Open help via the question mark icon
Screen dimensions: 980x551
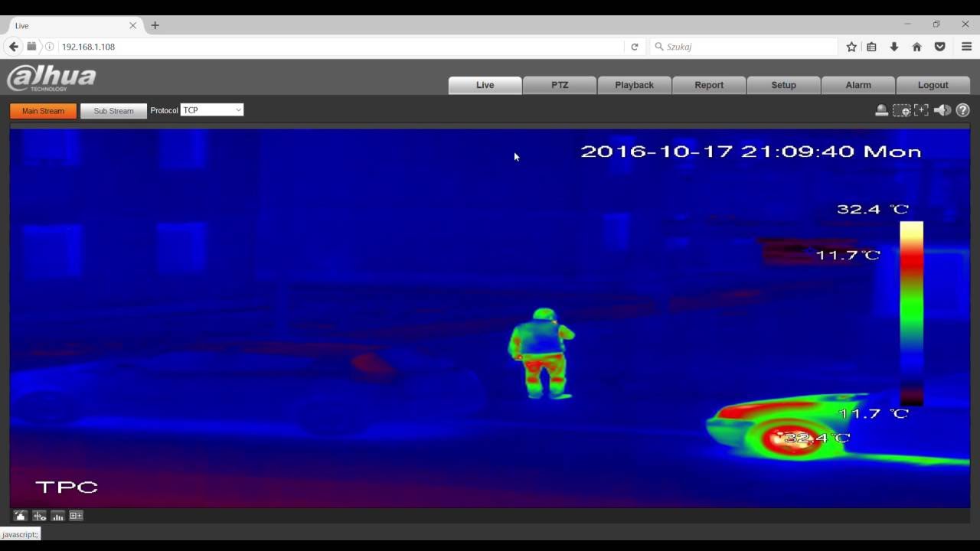[963, 110]
